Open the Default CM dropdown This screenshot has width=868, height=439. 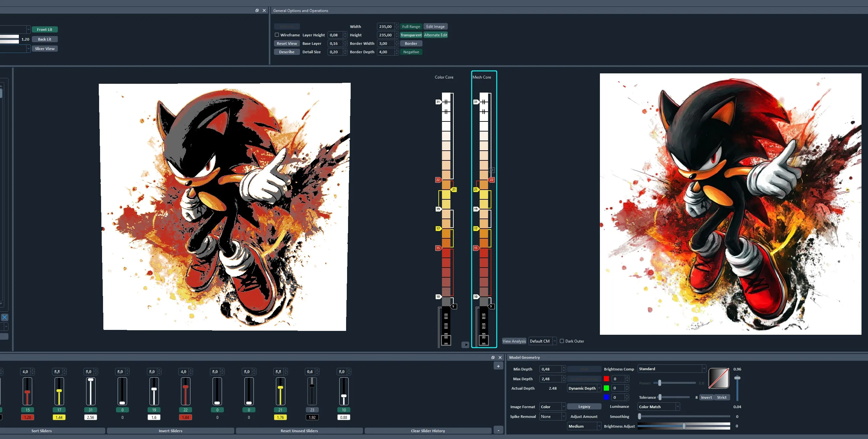point(542,341)
